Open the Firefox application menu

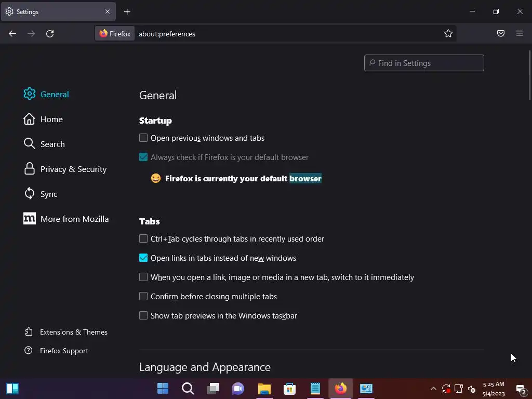(520, 33)
